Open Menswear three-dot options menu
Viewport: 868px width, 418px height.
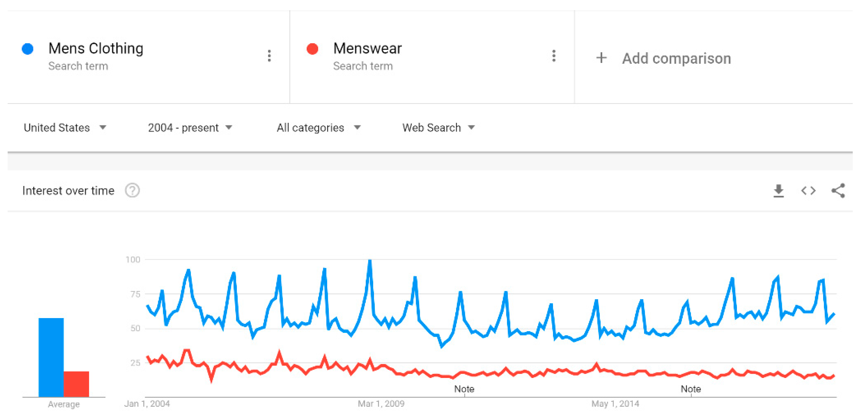tap(553, 56)
